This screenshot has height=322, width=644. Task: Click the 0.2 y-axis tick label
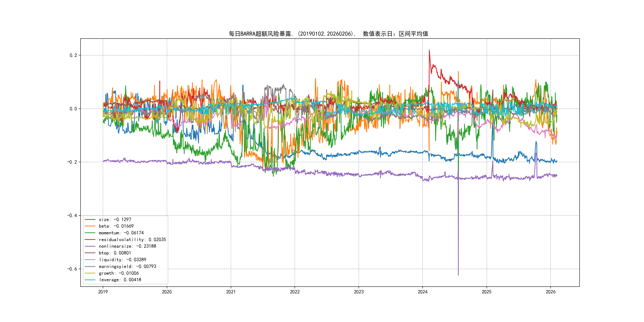[x=73, y=55]
